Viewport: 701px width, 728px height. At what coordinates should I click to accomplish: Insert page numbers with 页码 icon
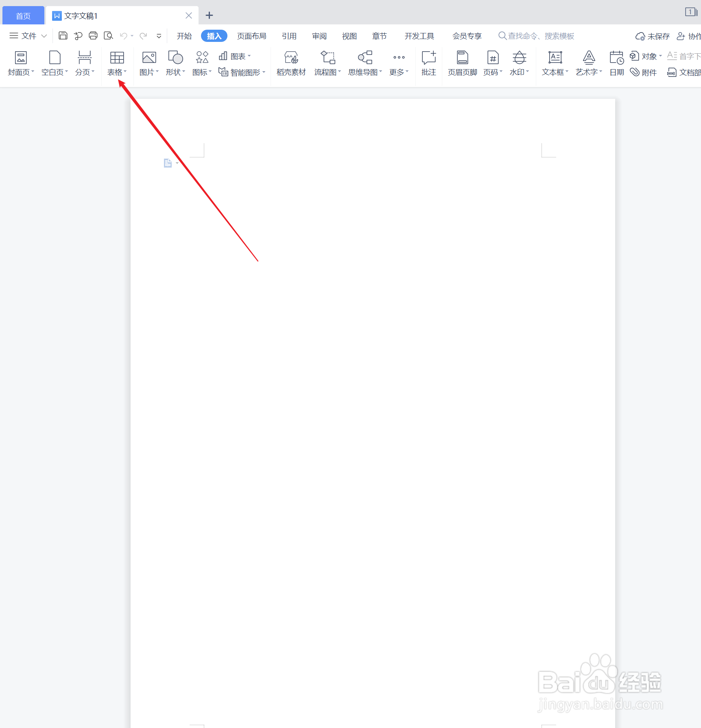coord(492,63)
